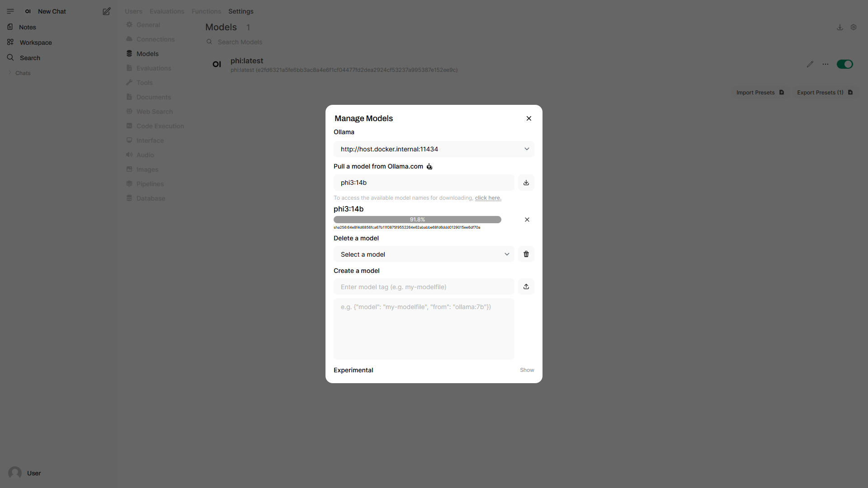The image size is (868, 488).
Task: Show the Experimental section
Action: 527,370
